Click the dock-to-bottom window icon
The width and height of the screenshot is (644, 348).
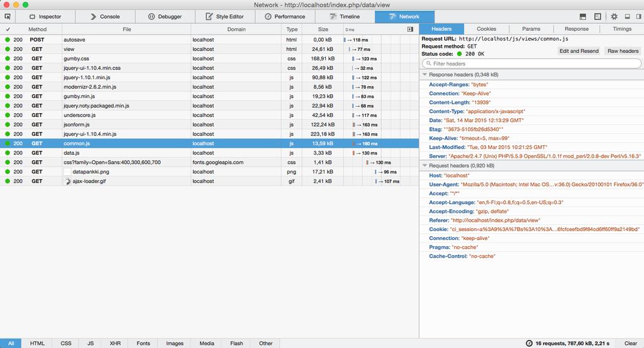(x=627, y=16)
